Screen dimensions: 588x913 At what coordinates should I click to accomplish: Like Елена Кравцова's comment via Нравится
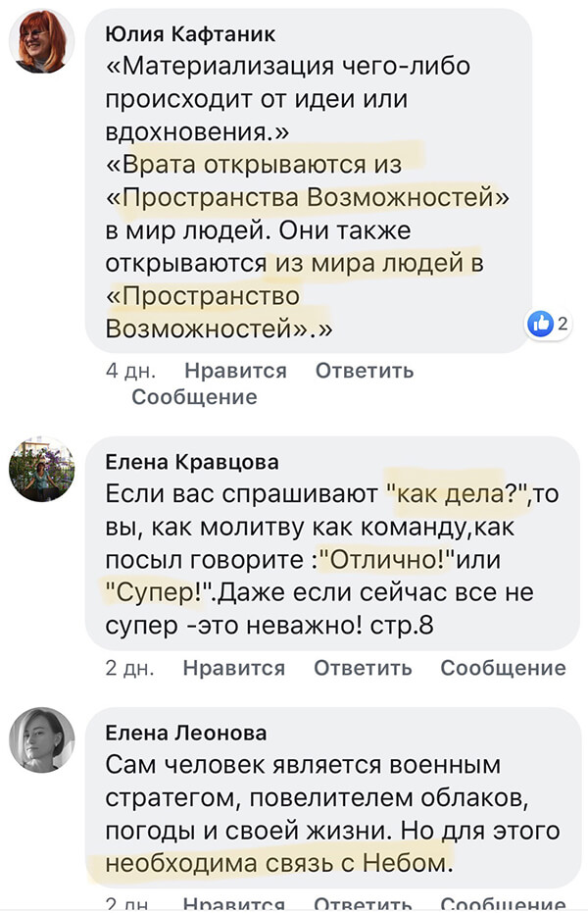234,668
